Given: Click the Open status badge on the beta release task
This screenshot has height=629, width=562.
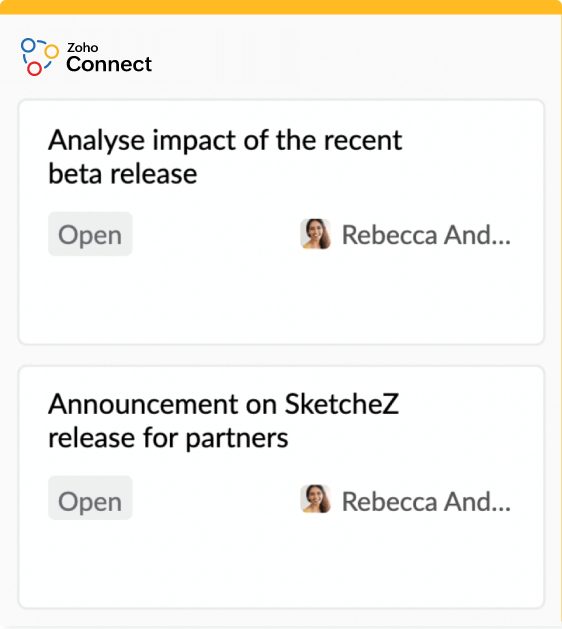Looking at the screenshot, I should pyautogui.click(x=90, y=234).
